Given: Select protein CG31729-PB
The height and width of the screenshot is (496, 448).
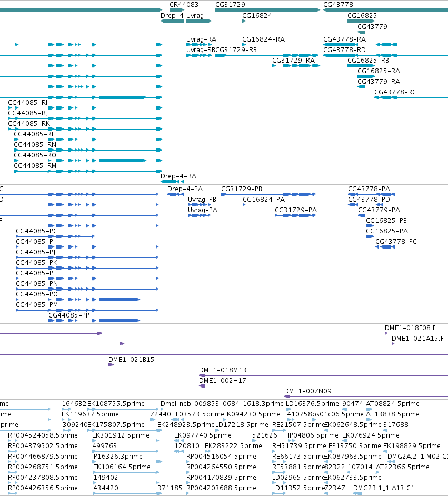Looking at the screenshot, I should coord(242,189).
